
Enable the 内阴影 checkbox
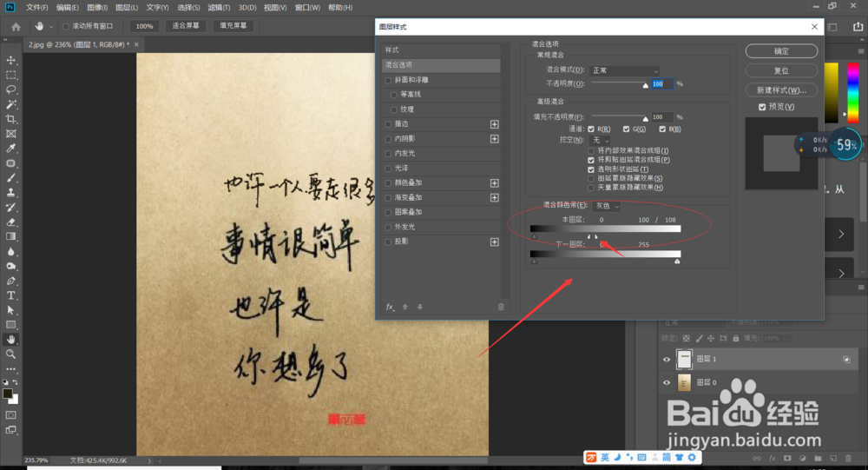388,139
